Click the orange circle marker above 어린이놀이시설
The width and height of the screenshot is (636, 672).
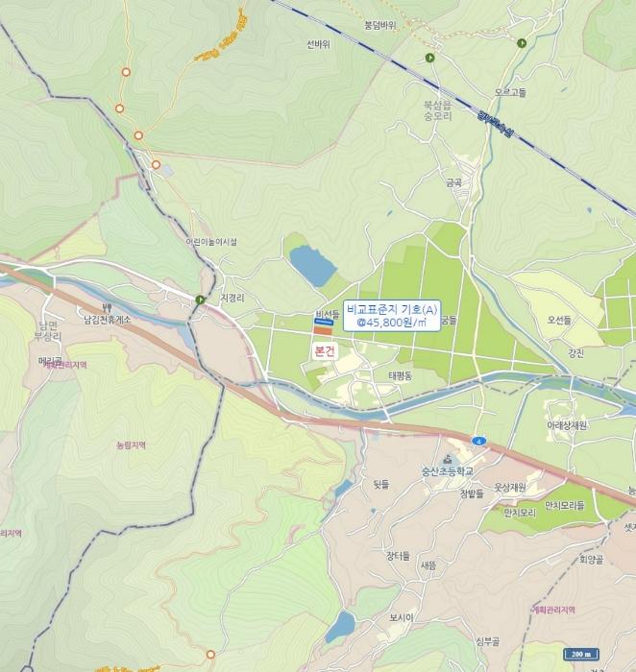(156, 164)
